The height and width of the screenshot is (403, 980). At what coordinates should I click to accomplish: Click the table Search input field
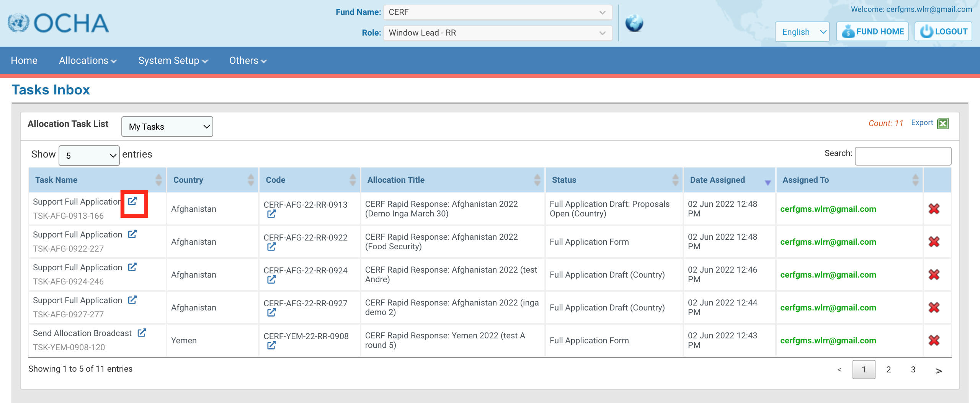(903, 156)
